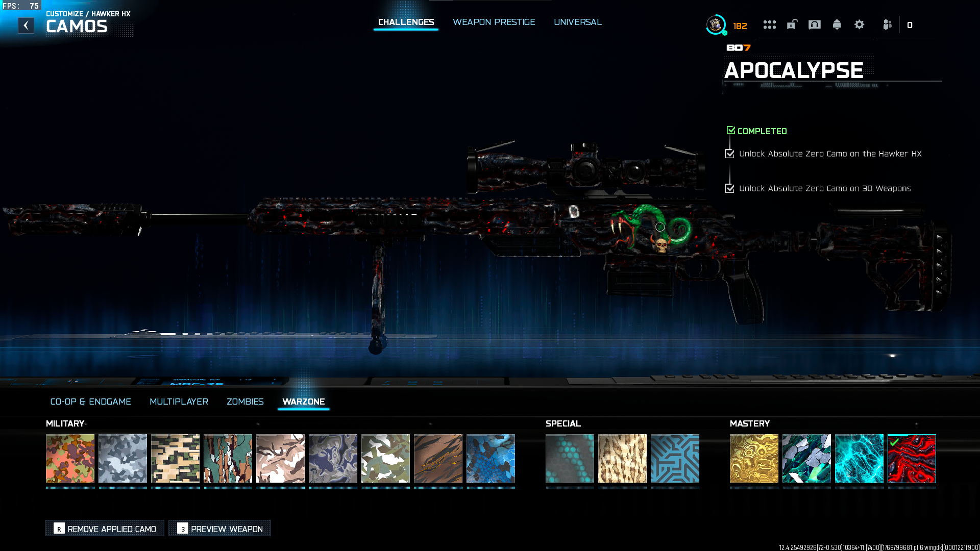Click the green Completed checkmark

click(x=731, y=131)
